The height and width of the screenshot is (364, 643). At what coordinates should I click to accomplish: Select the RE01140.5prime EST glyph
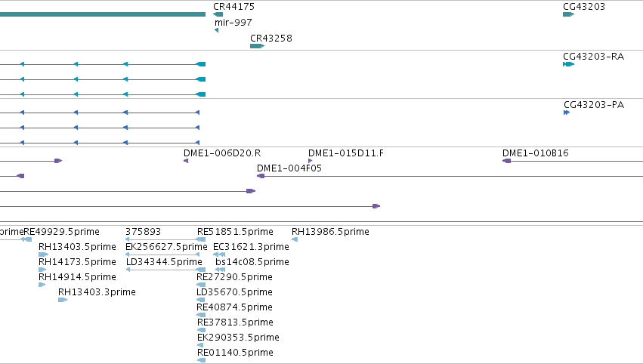click(201, 360)
